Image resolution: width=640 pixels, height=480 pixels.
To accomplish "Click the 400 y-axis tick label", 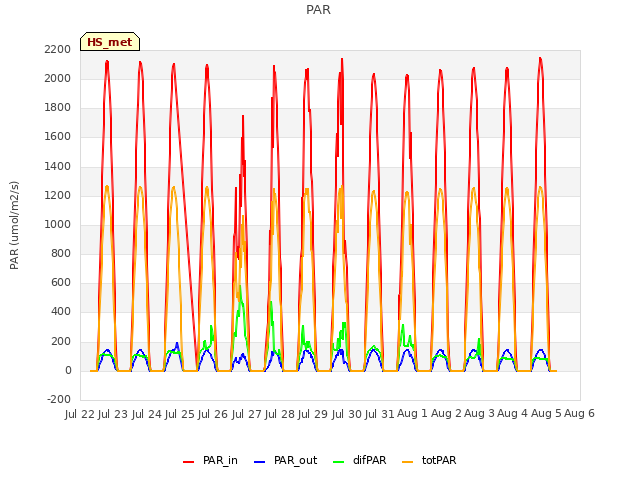I will tap(61, 312).
